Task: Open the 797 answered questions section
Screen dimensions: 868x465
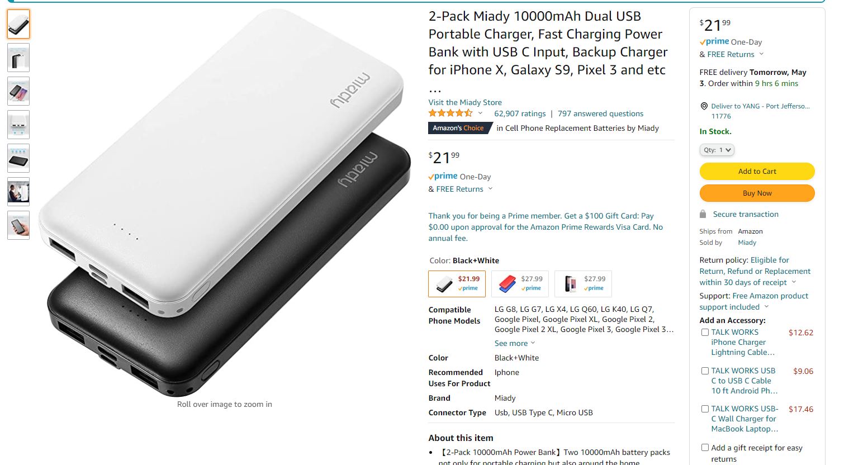Action: [x=600, y=113]
